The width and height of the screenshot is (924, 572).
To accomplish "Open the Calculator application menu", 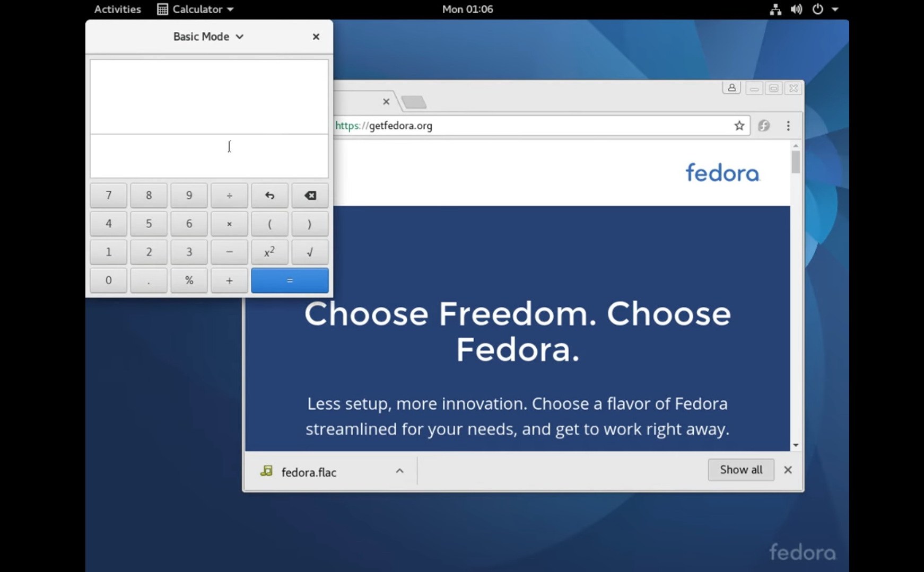I will tap(196, 9).
